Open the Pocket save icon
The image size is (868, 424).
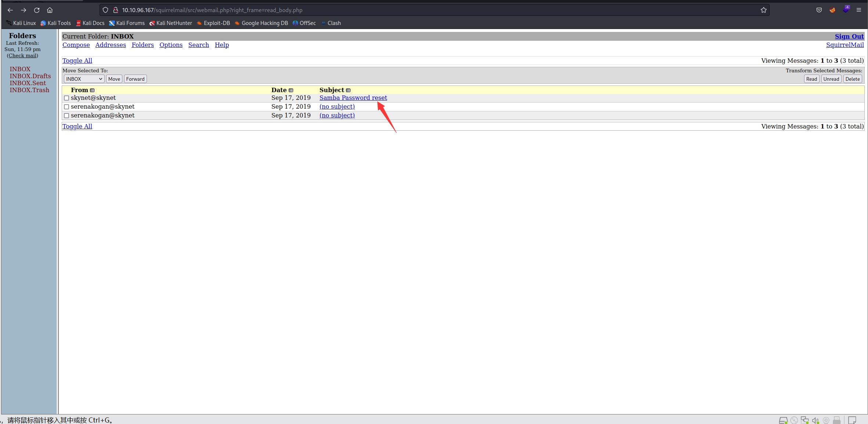coord(819,10)
